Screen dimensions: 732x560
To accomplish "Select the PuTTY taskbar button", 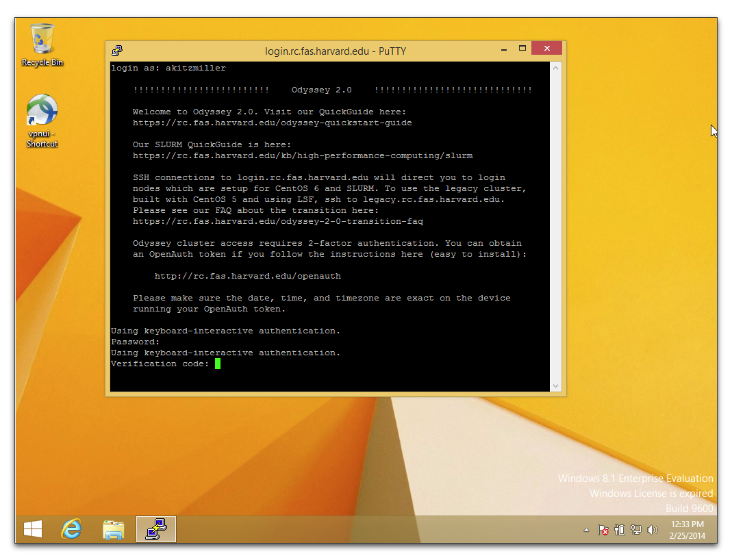I will [x=156, y=529].
